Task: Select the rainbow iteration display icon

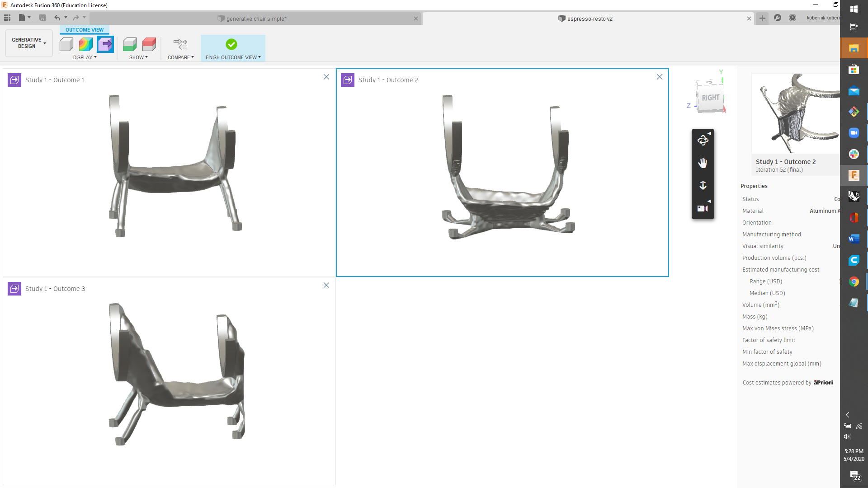Action: 85,44
